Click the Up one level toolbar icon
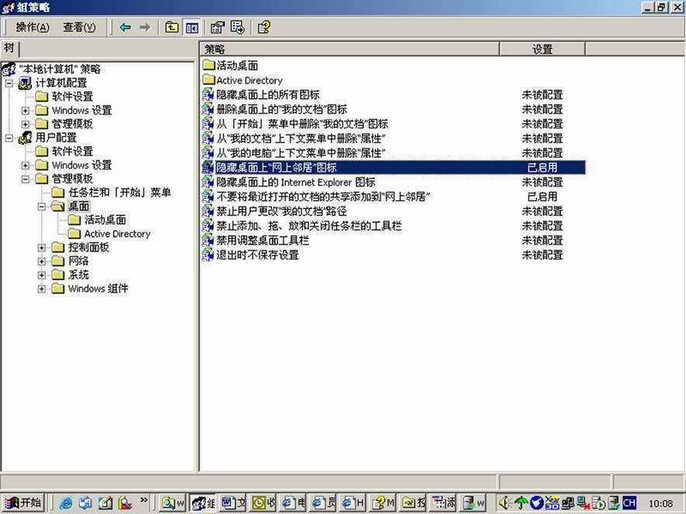The width and height of the screenshot is (686, 514). [x=172, y=27]
